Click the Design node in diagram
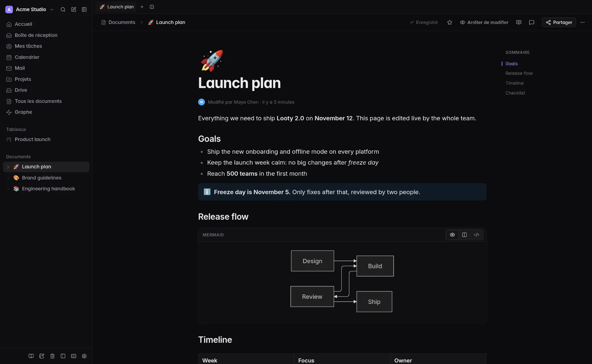The width and height of the screenshot is (592, 364). (312, 261)
